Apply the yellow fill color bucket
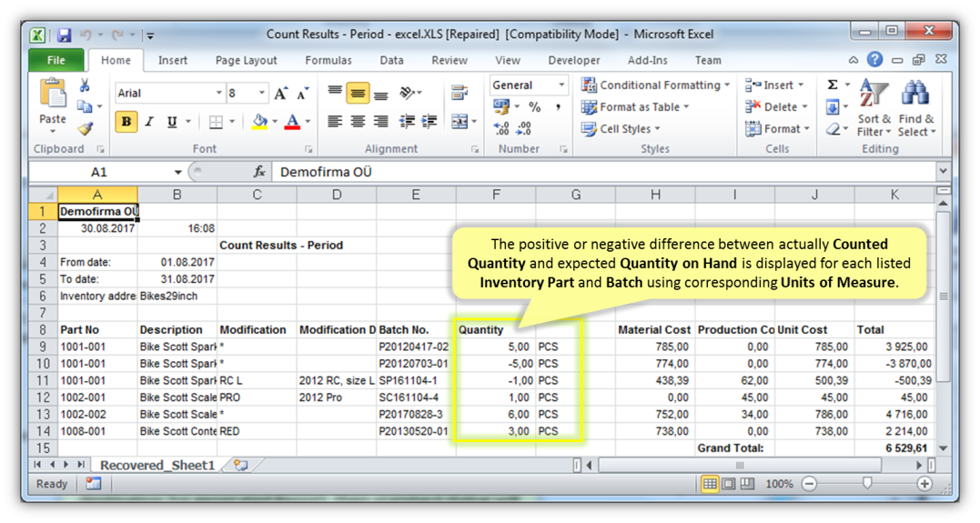Screen dimensions: 980x523 click(260, 121)
